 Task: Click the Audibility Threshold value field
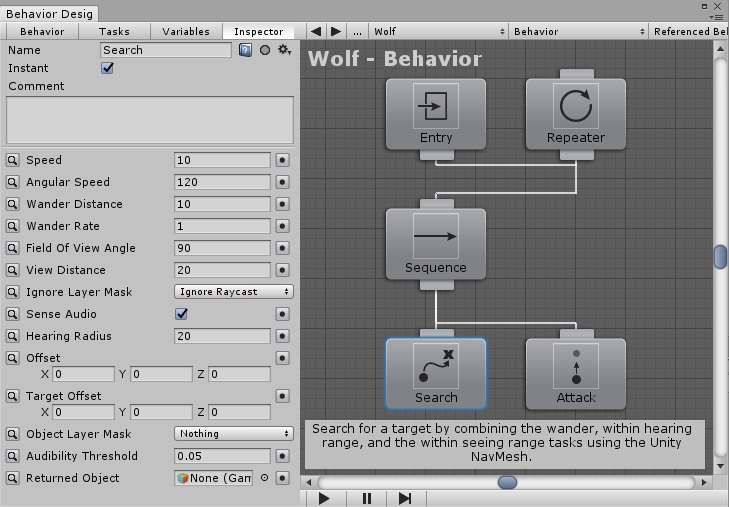click(222, 456)
